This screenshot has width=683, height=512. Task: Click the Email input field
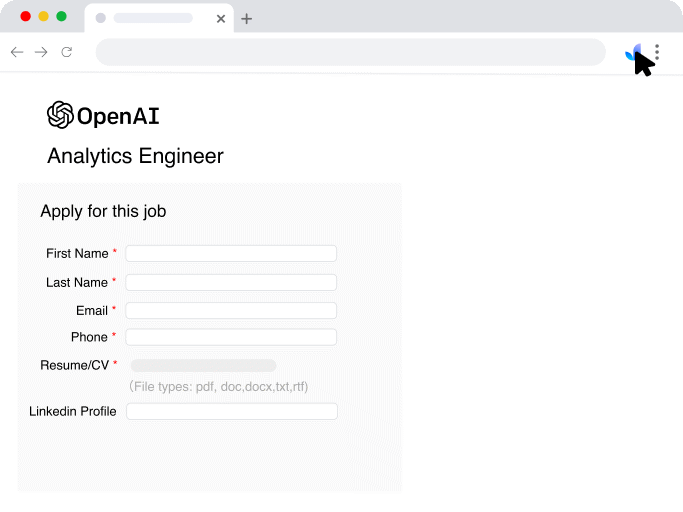click(231, 311)
